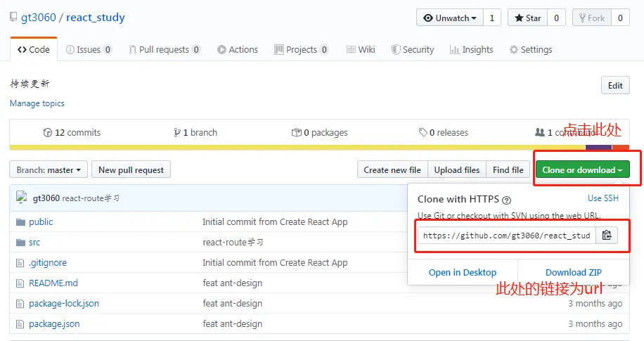Click the repository book icon near gt3060
Image resolution: width=644 pixels, height=341 pixels.
click(x=13, y=18)
